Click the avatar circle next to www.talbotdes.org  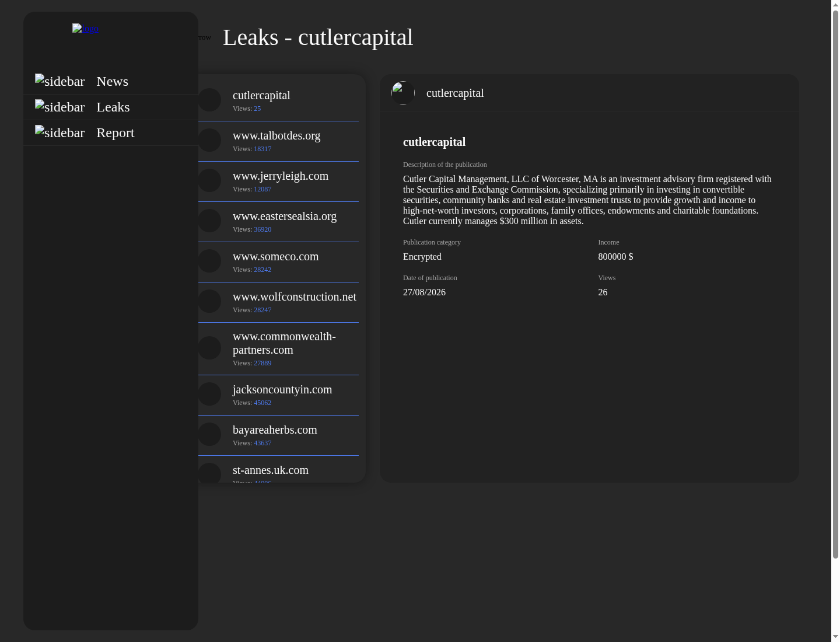pos(209,140)
